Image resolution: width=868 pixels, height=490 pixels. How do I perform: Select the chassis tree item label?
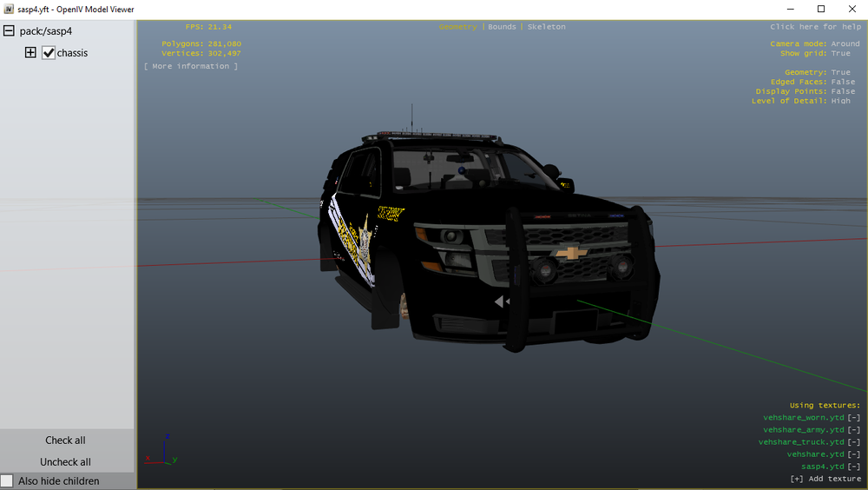point(72,53)
